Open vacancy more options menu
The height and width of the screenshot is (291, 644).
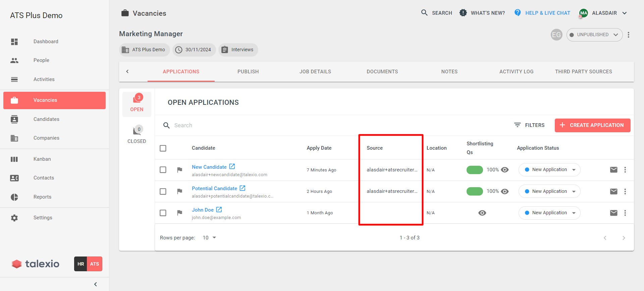click(x=628, y=35)
